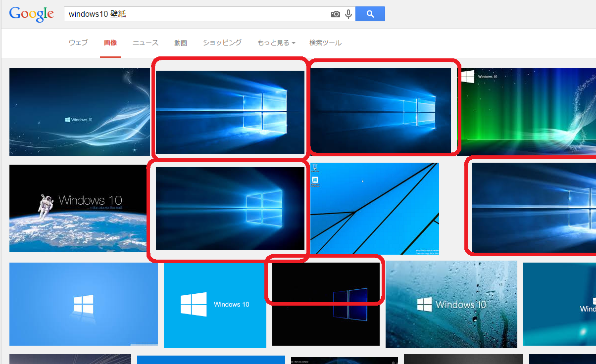
Task: Switch to the ウェブ tab
Action: [x=78, y=43]
